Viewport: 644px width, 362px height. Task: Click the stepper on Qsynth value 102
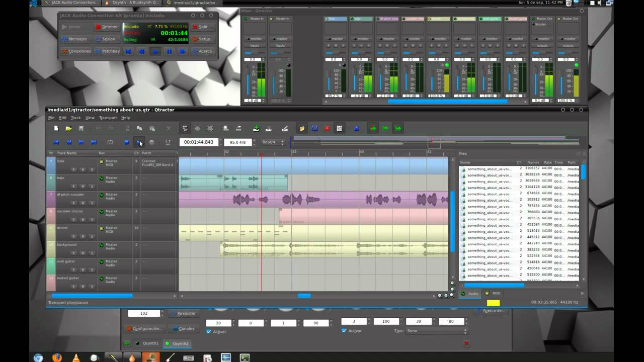tap(162, 313)
